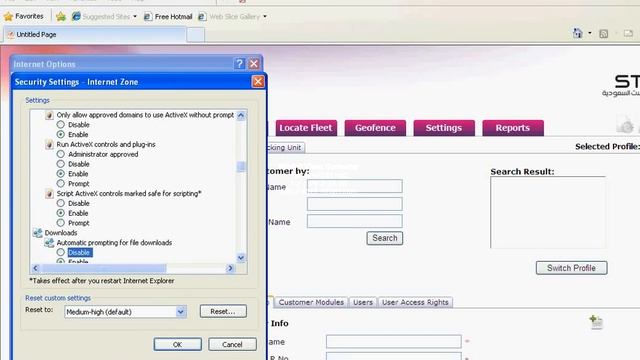The image size is (640, 360).
Task: Select Prompt for Script ActiveX safe scripting
Action: (x=61, y=223)
